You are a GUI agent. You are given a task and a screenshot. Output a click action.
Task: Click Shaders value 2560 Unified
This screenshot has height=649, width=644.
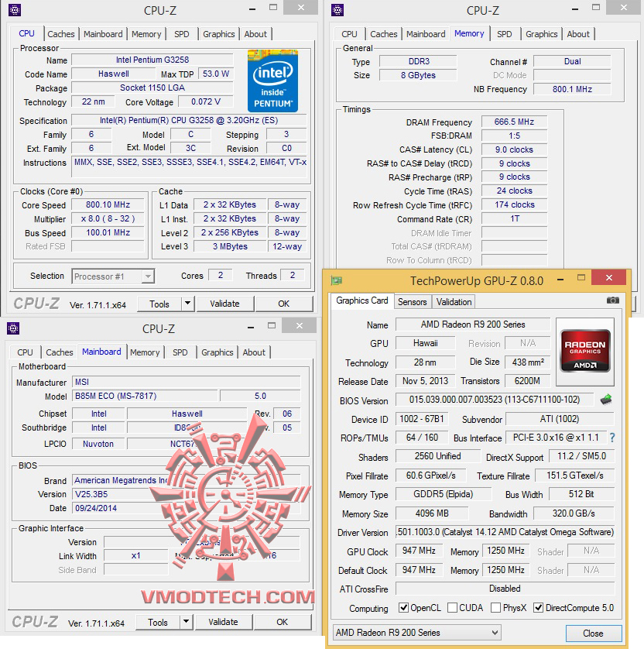point(437,456)
